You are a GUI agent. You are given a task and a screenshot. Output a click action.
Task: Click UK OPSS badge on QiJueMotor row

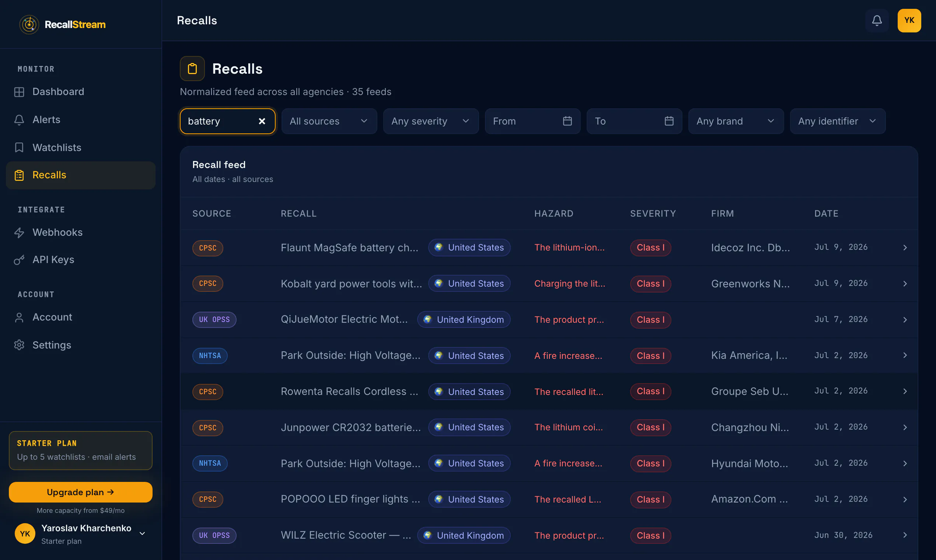pyautogui.click(x=214, y=320)
